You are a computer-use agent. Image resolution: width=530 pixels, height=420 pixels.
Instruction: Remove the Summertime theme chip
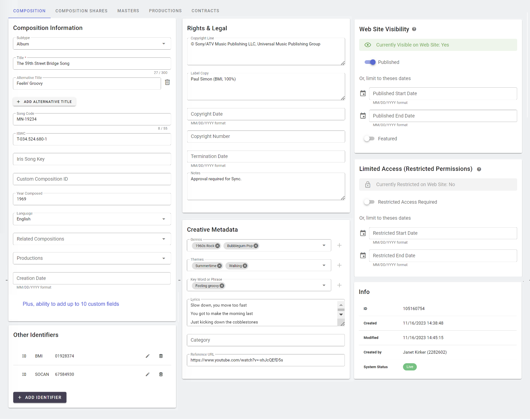(x=219, y=266)
